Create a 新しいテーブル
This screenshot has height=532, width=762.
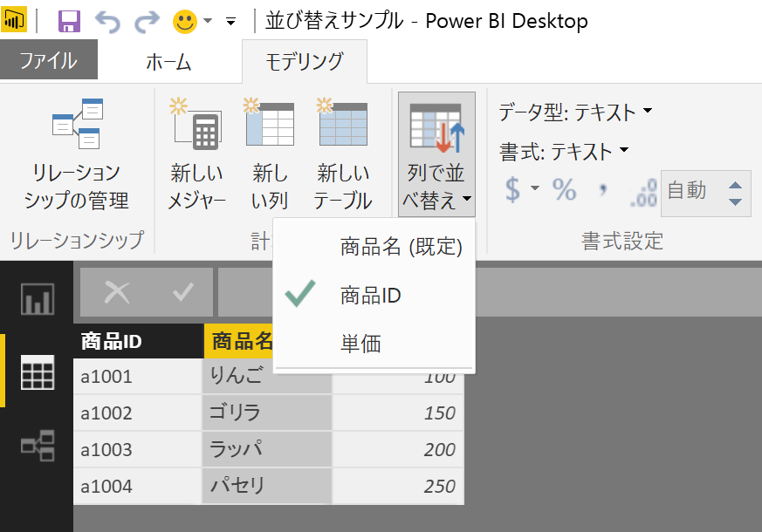pyautogui.click(x=343, y=154)
